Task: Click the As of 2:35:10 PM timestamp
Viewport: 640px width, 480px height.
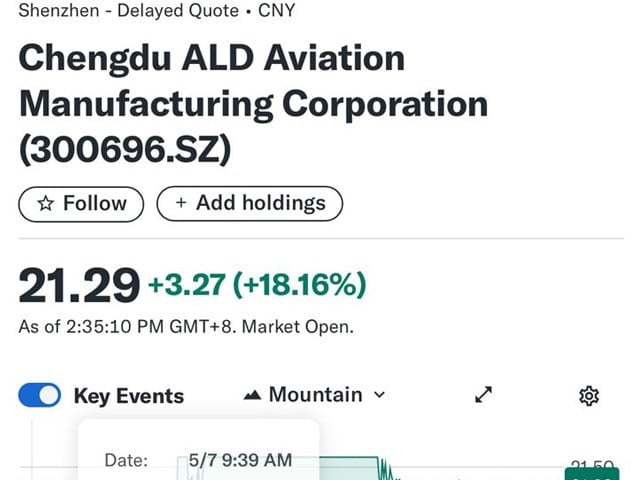Action: [186, 327]
